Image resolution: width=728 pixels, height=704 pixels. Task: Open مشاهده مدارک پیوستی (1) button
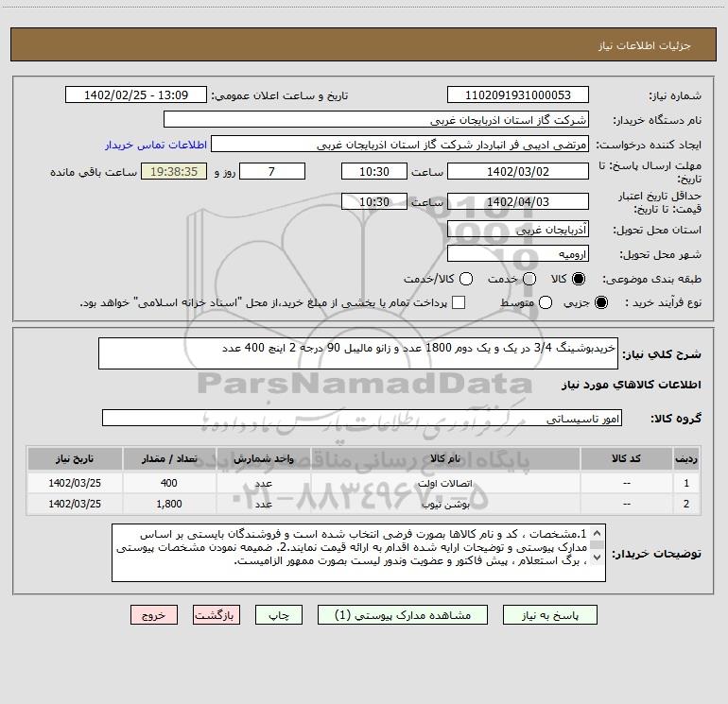[x=402, y=614]
